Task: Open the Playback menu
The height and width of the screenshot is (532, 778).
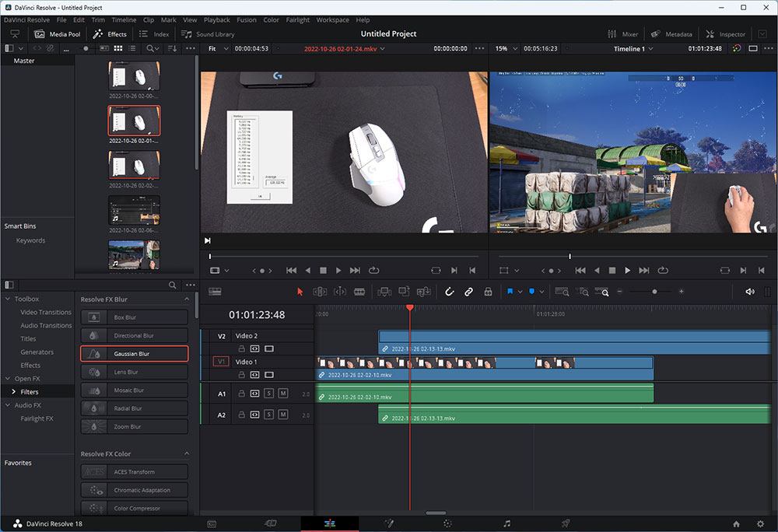Action: pos(216,19)
